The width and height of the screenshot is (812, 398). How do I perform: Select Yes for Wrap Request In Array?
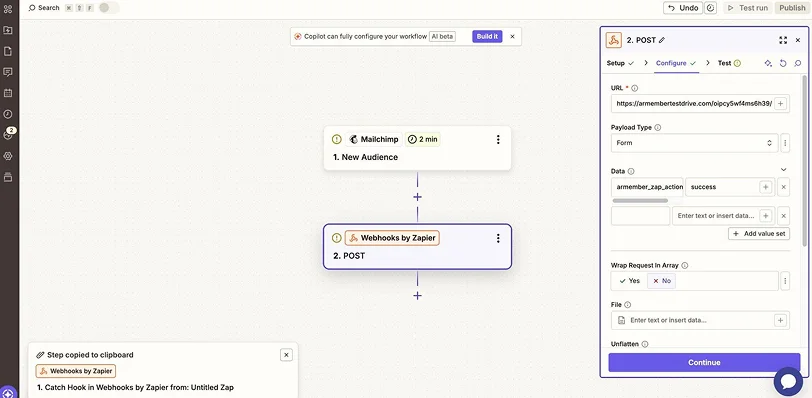(629, 281)
